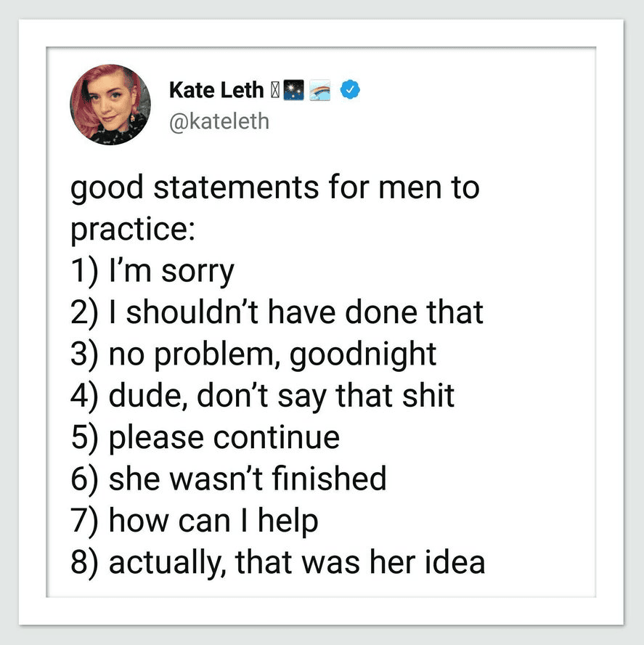Image resolution: width=644 pixels, height=645 pixels.
Task: Select statement "1) I'm sorry"
Action: pos(152,271)
